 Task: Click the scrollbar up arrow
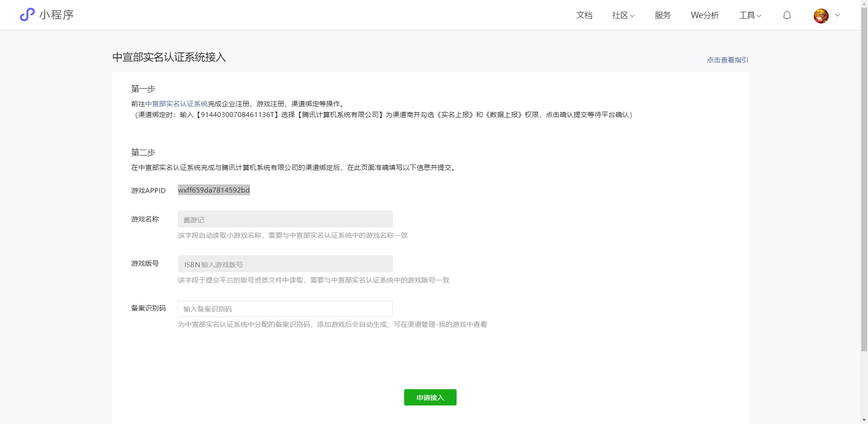[864, 3]
